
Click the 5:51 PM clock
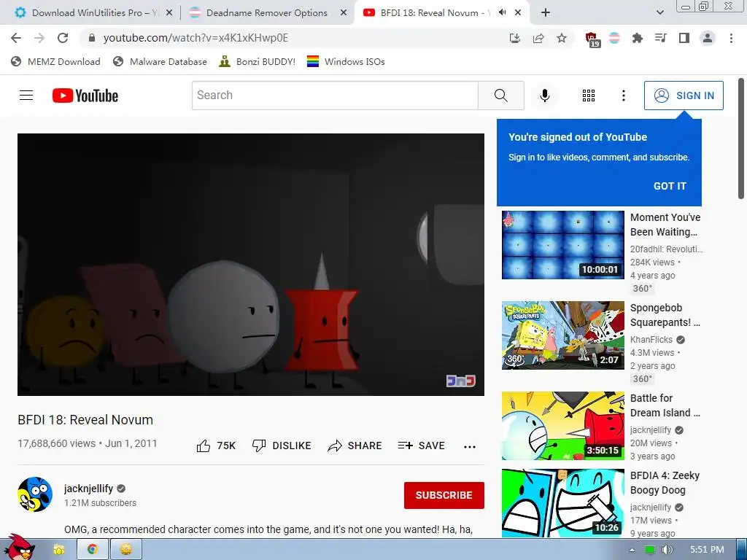(707, 550)
